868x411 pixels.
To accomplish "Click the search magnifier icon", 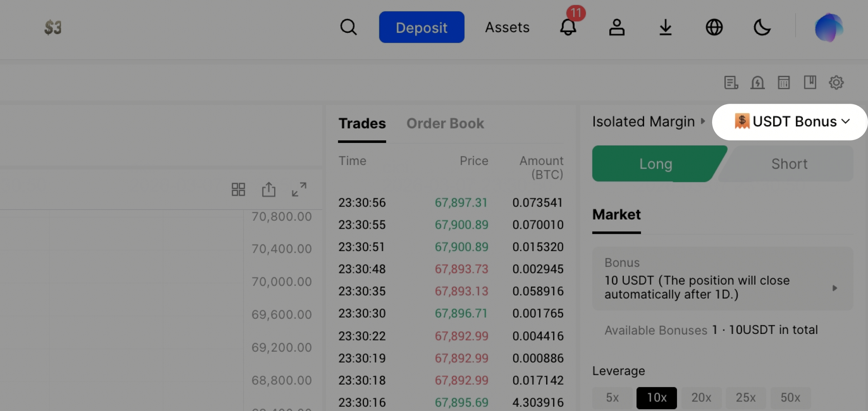I will (348, 27).
